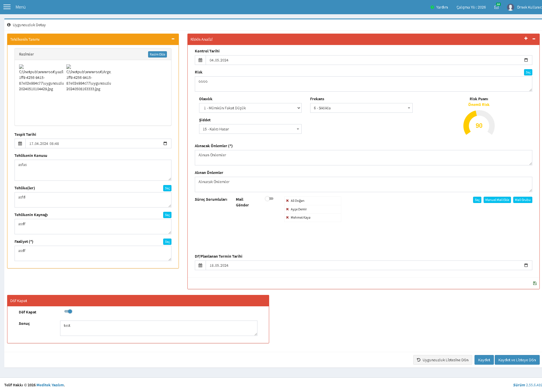Click the Resim Ekle button

[158, 54]
